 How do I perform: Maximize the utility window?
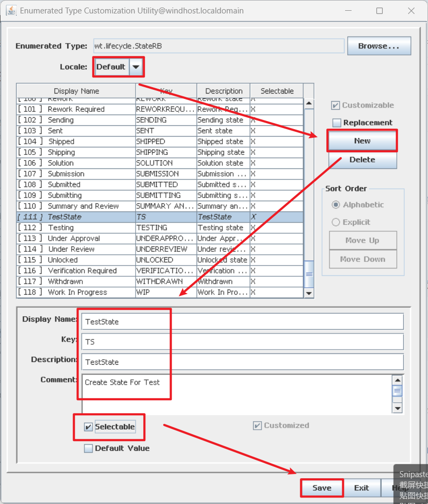(x=380, y=11)
